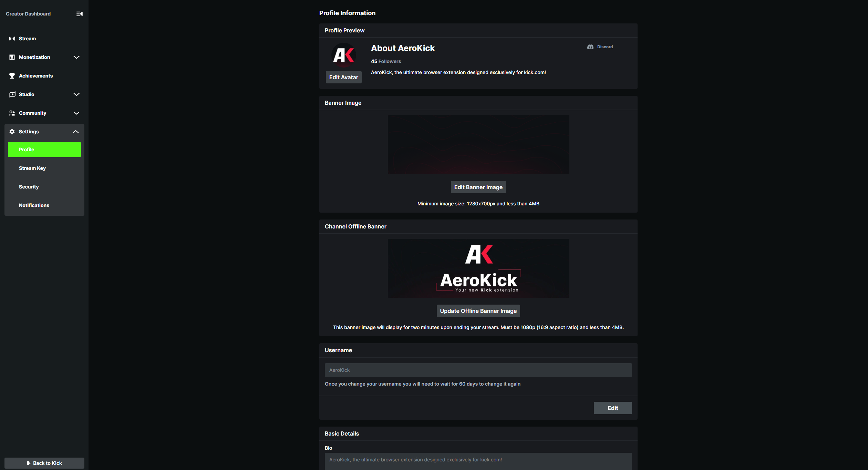Click the About AeroKick heading
This screenshot has height=470, width=868.
click(x=403, y=48)
